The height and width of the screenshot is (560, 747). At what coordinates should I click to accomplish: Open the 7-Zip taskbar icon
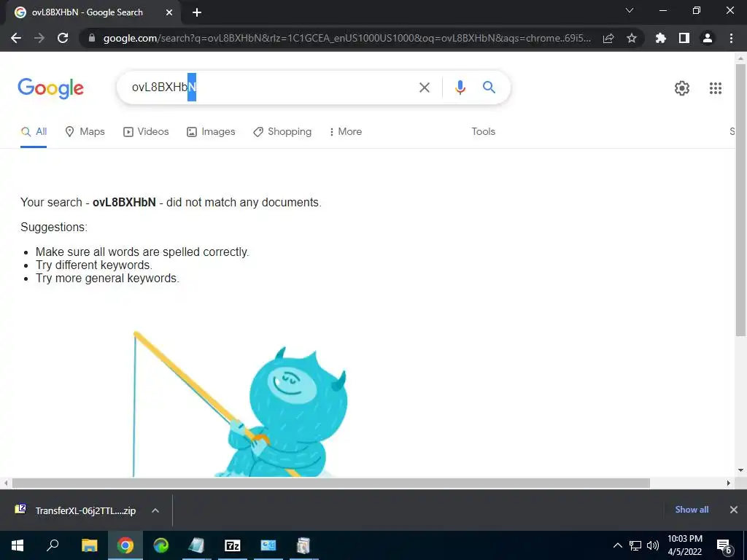tap(232, 545)
